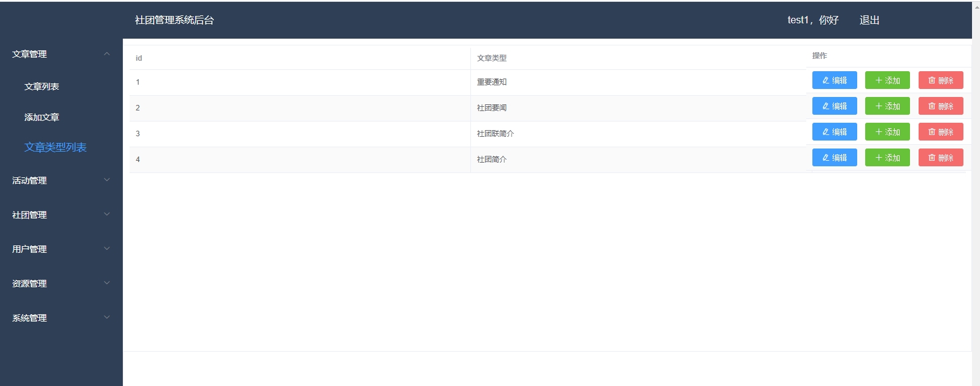Viewport: 980px width, 386px height.
Task: Click the plus icon in the 重要通知 row
Action: (879, 80)
